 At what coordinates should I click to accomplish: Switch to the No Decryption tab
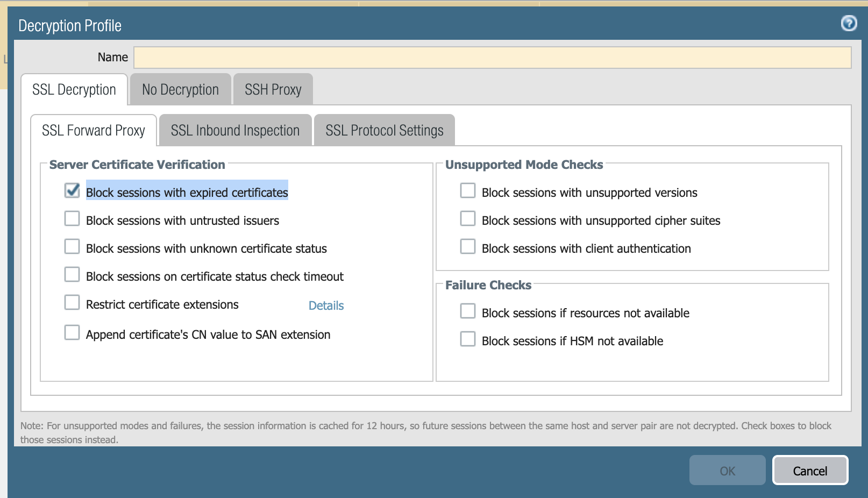click(x=180, y=90)
